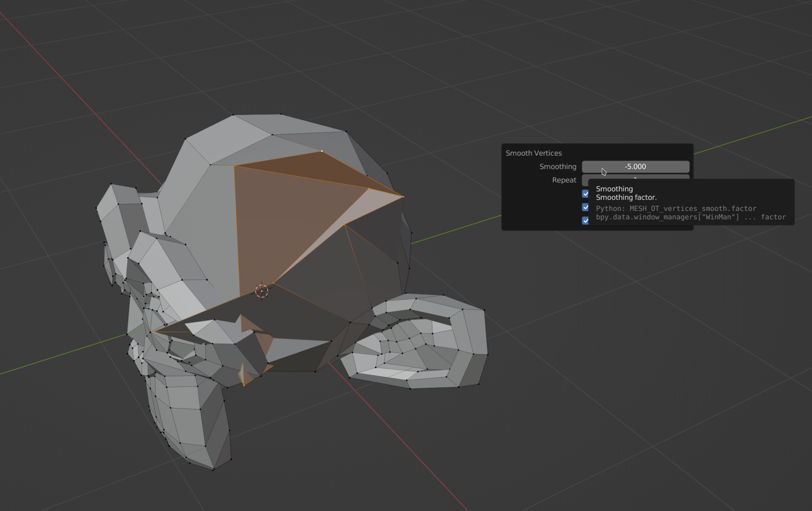The width and height of the screenshot is (812, 511).
Task: Enable the topmost axis checkbox
Action: [x=585, y=193]
